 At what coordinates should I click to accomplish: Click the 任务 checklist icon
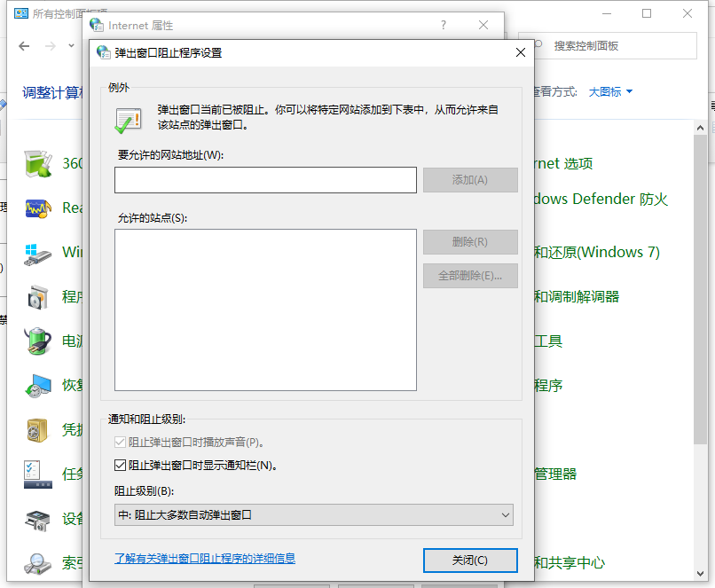37,474
